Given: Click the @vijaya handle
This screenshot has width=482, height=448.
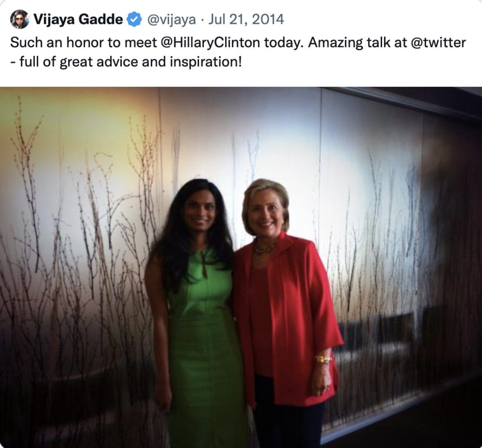Looking at the screenshot, I should pyautogui.click(x=171, y=19).
